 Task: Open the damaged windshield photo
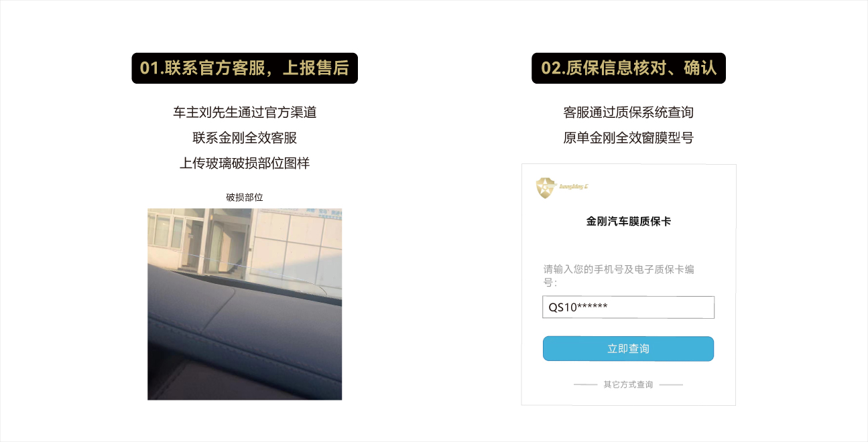(x=245, y=304)
